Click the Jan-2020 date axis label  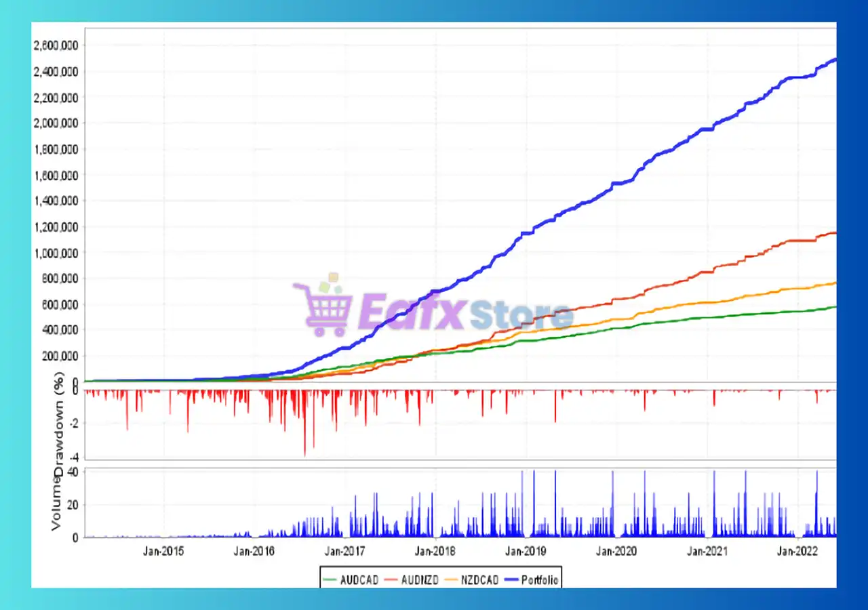point(616,551)
